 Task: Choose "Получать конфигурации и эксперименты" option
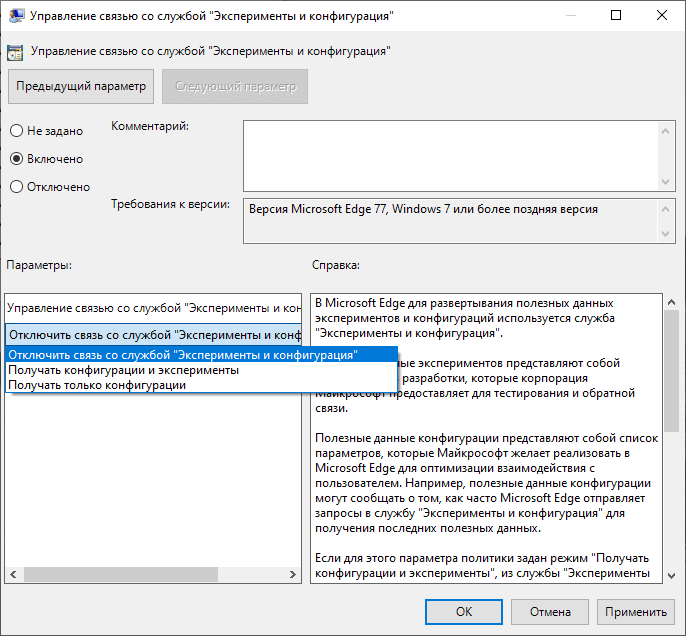pyautogui.click(x=201, y=370)
